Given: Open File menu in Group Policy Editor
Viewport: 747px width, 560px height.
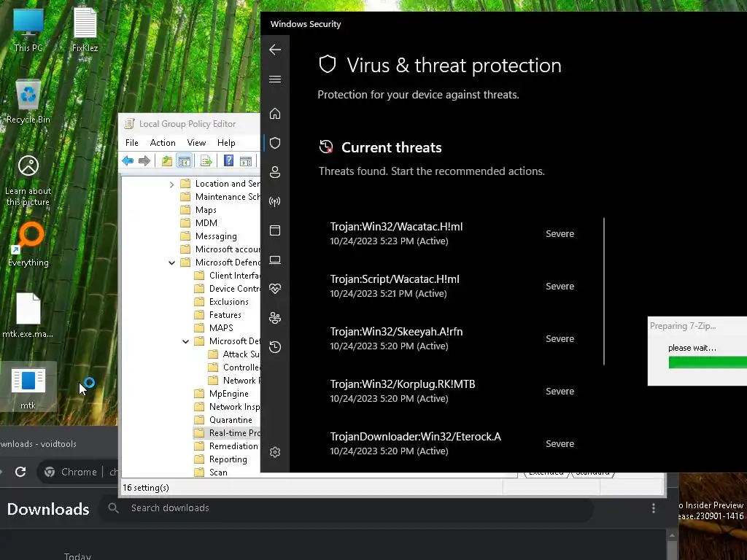Looking at the screenshot, I should coord(132,143).
